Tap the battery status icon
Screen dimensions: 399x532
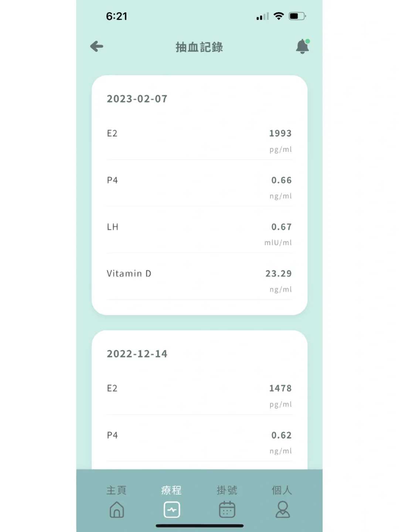297,16
